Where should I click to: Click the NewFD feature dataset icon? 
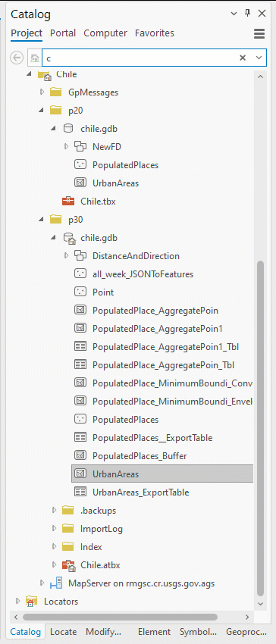click(x=80, y=147)
